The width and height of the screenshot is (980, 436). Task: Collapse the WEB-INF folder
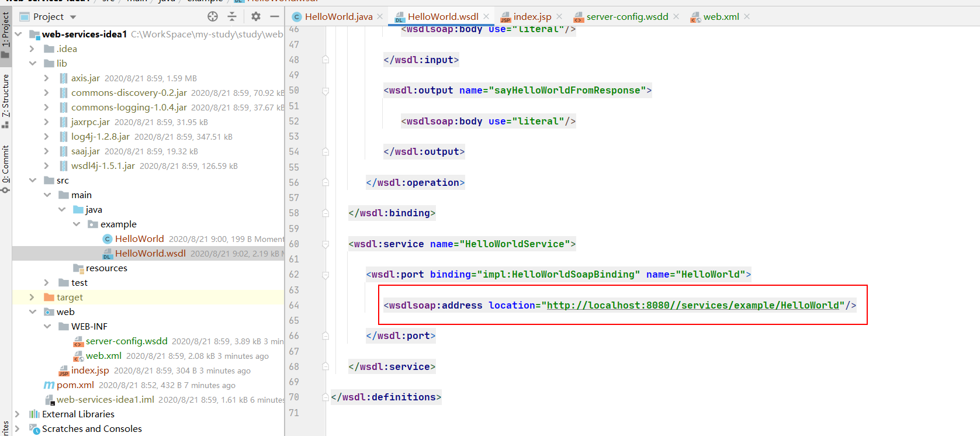[47, 326]
